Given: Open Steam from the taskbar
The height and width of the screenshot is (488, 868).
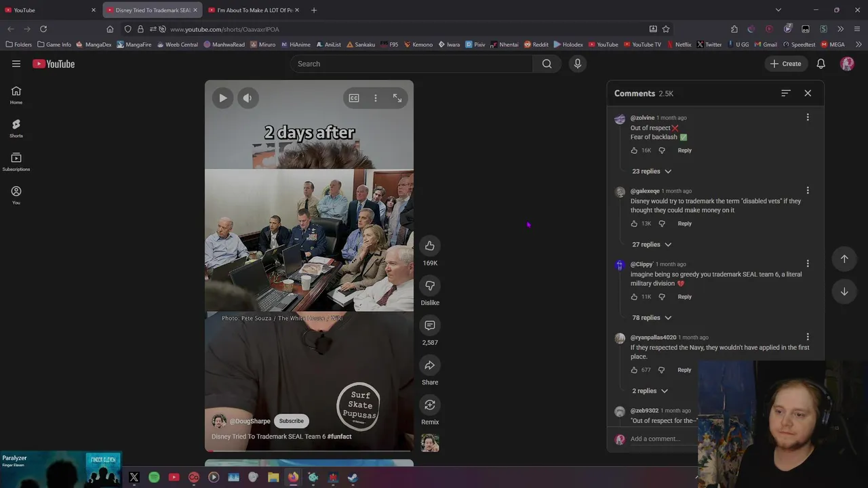Looking at the screenshot, I should tap(353, 477).
